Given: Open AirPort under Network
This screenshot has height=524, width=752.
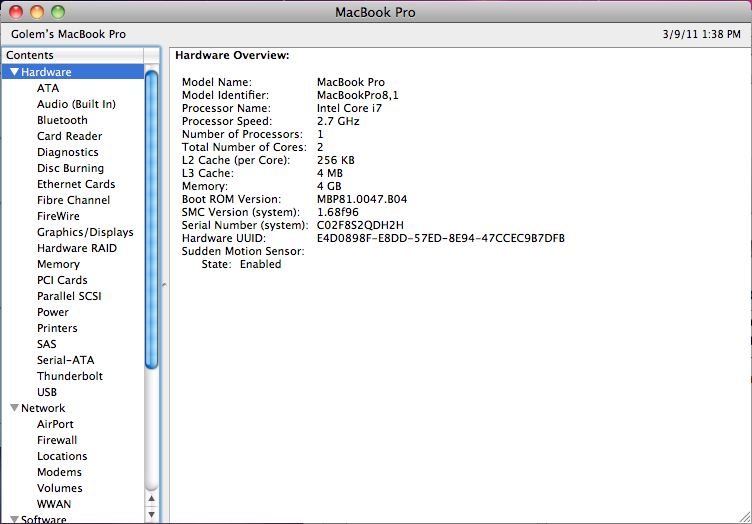Looking at the screenshot, I should click(x=55, y=424).
